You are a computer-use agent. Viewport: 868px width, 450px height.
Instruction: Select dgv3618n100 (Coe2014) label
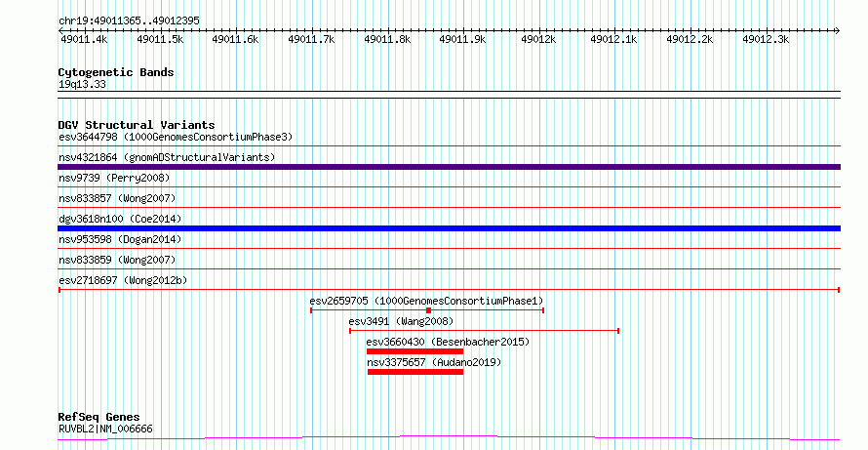click(x=120, y=219)
